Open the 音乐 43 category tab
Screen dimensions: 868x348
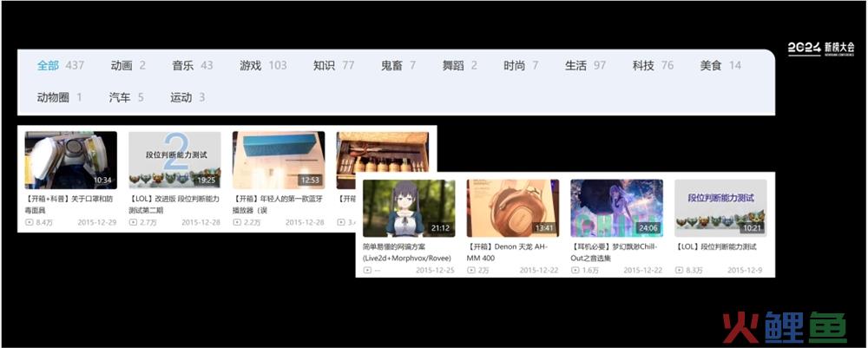(192, 66)
